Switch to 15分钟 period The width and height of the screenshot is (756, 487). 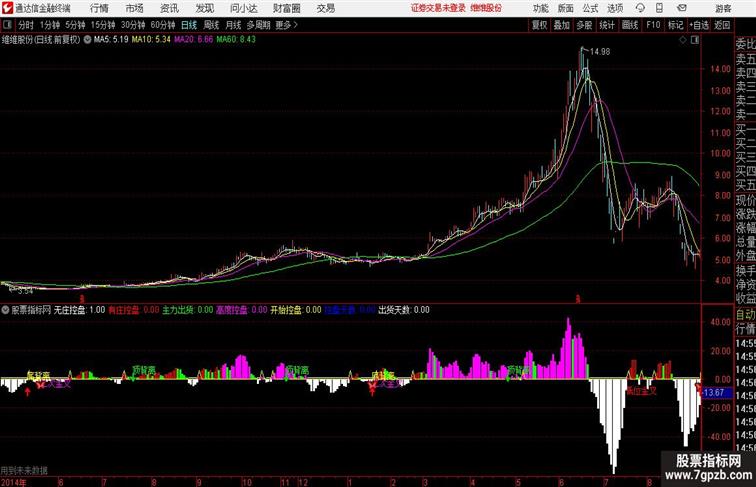click(103, 25)
